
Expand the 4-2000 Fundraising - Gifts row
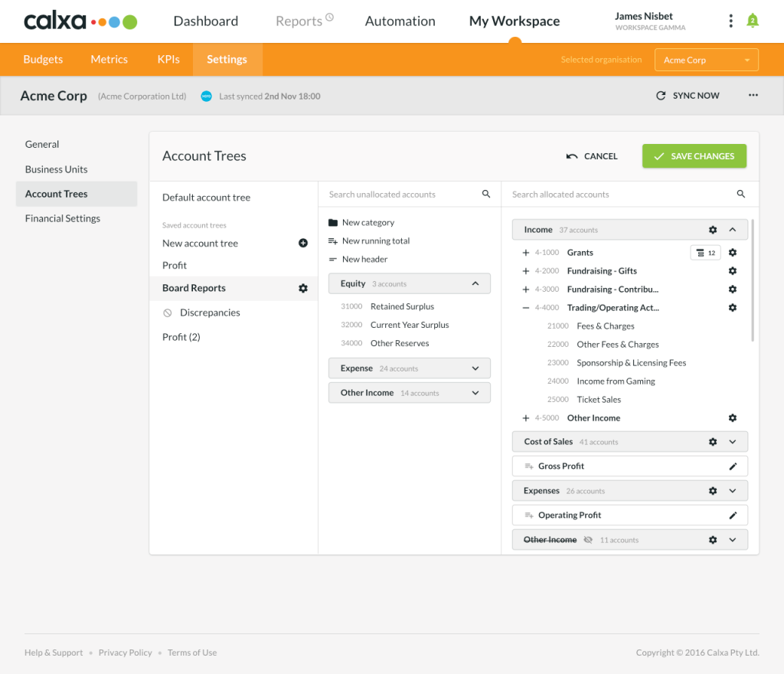coord(525,271)
